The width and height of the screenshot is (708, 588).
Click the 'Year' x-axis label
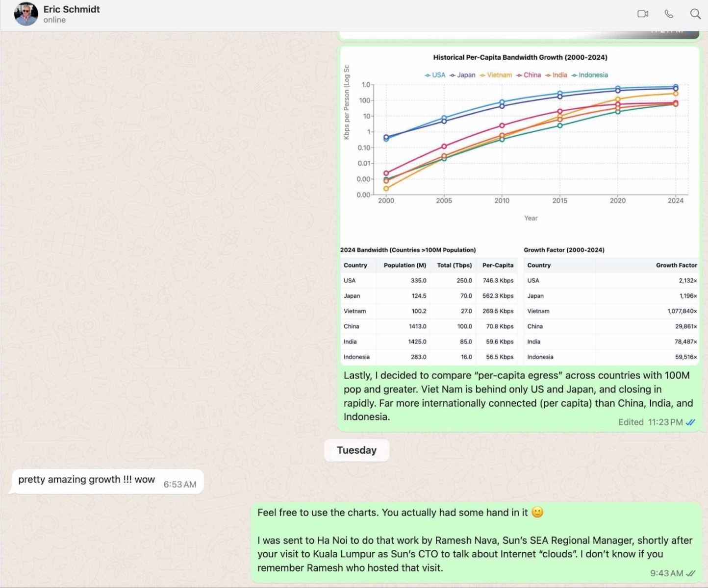click(x=531, y=218)
